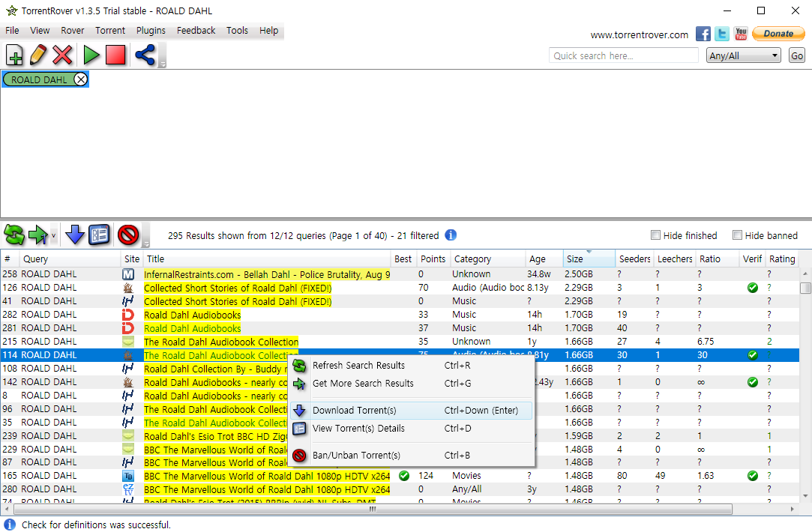Toggle the Hide banned checkbox
This screenshot has width=812, height=532.
(738, 235)
